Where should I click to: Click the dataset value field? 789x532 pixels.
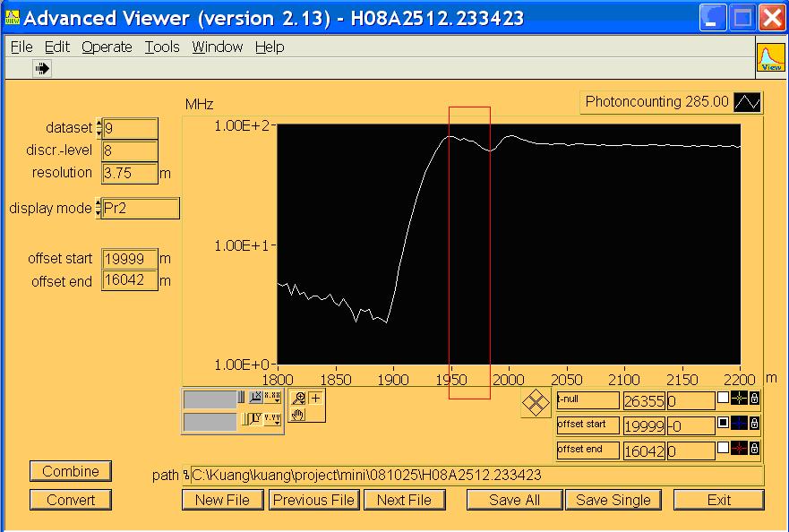(x=130, y=128)
